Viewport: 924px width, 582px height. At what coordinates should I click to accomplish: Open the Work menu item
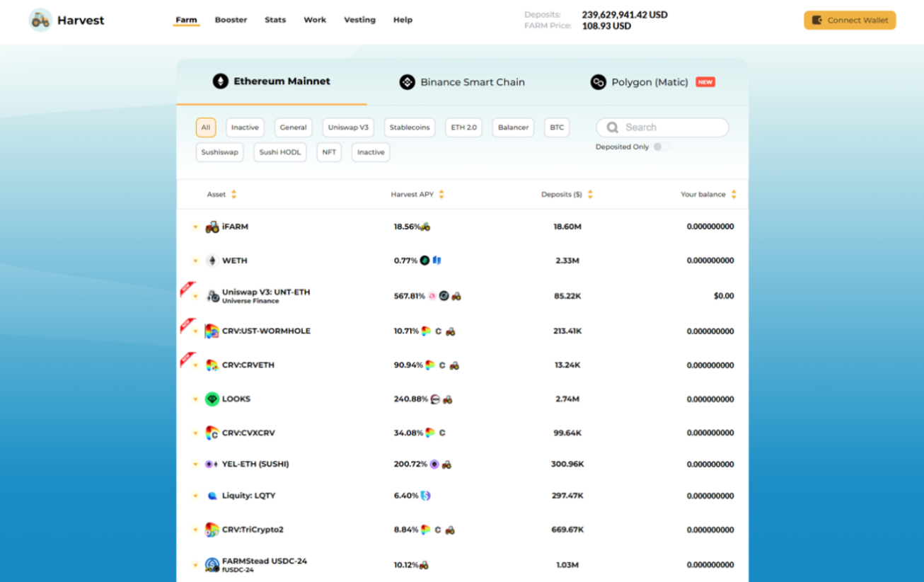(x=315, y=20)
